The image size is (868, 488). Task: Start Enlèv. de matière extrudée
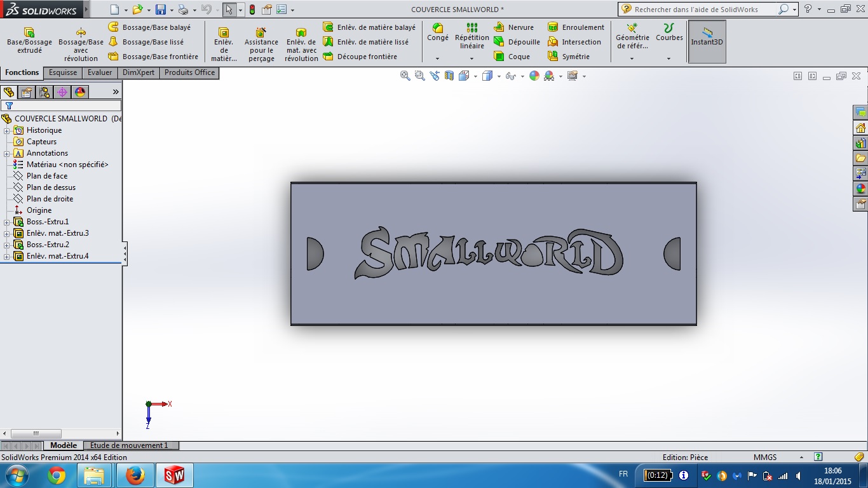[x=223, y=44]
